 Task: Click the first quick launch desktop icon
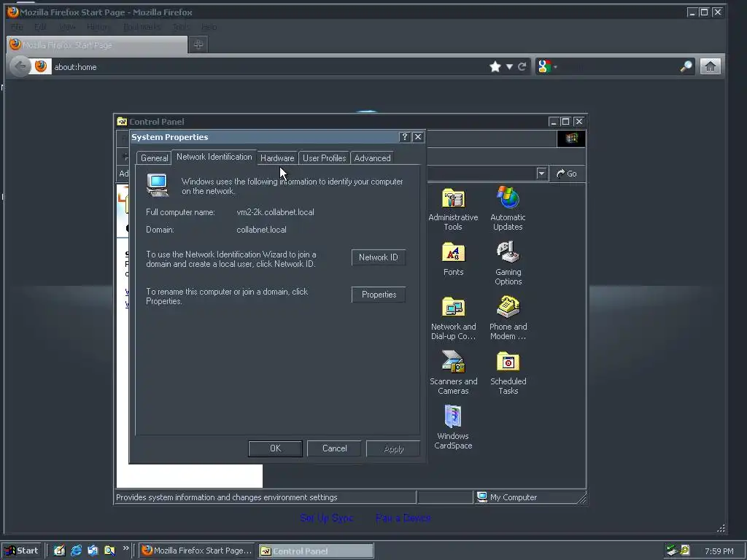59,551
